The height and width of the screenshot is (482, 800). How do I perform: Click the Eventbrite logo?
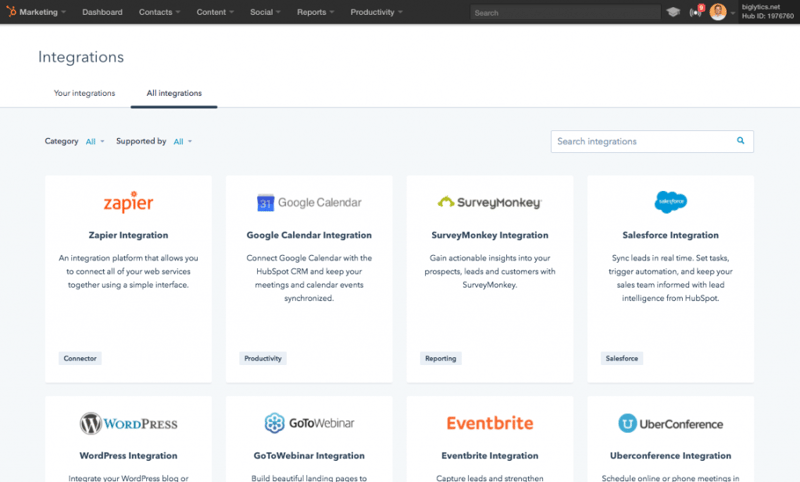[x=490, y=423]
